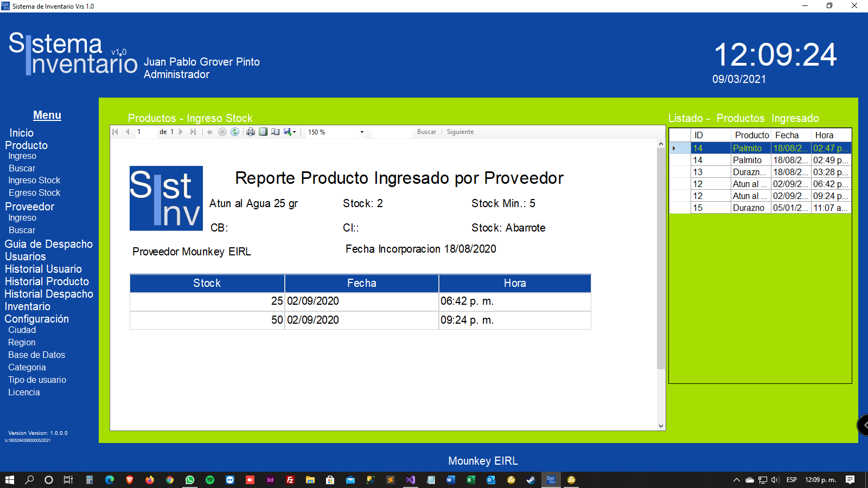Open Historial Producto in side menu
The width and height of the screenshot is (868, 488).
[x=47, y=281]
